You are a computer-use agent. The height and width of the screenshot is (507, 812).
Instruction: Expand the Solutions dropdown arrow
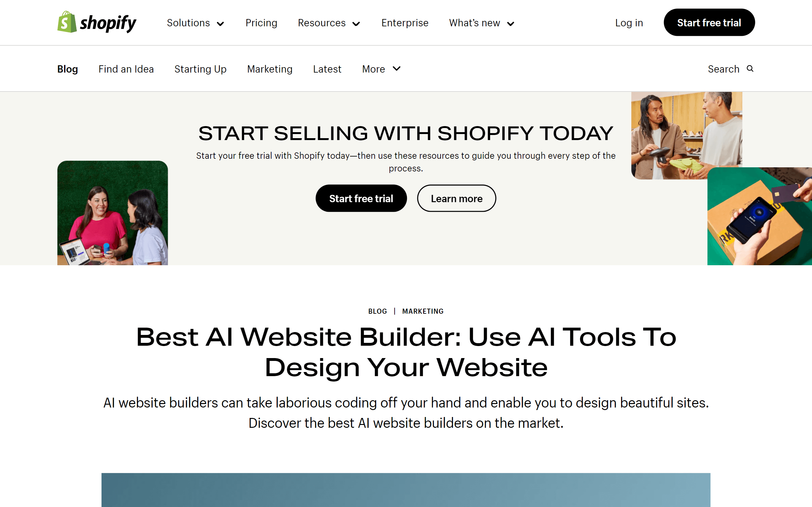(x=221, y=23)
